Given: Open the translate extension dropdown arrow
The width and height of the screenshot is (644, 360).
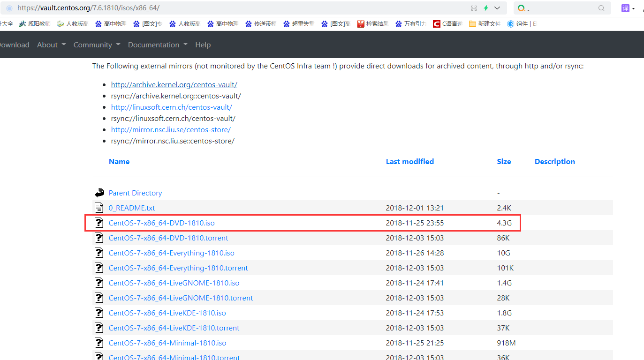Looking at the screenshot, I should click(633, 8).
